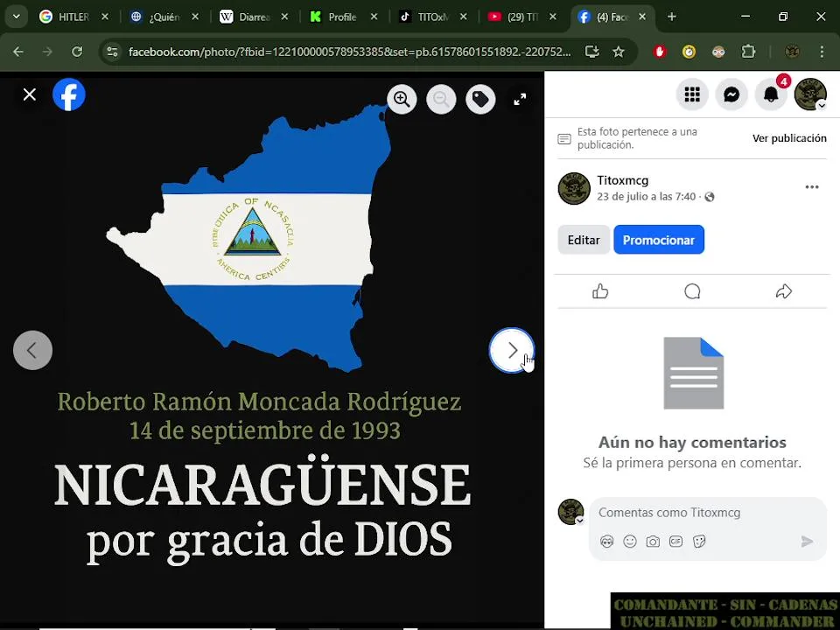
Task: Open post options three-dot menu
Action: pos(812,187)
